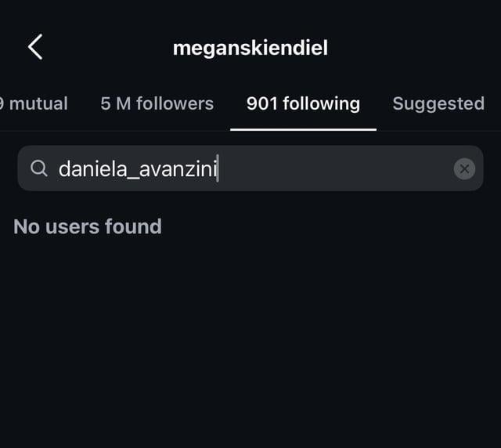
Task: Go back using the left arrow
Action: 35,48
